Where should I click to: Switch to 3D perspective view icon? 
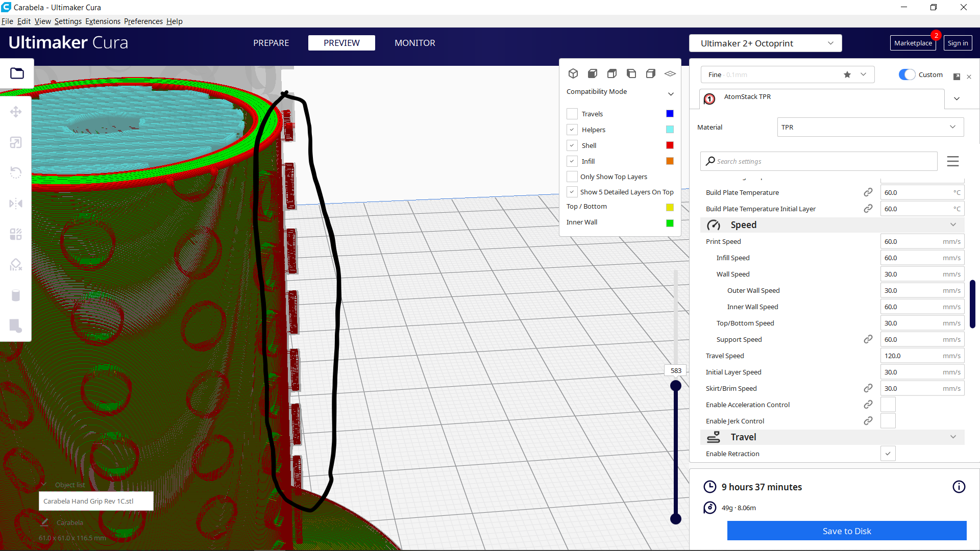[x=573, y=73]
